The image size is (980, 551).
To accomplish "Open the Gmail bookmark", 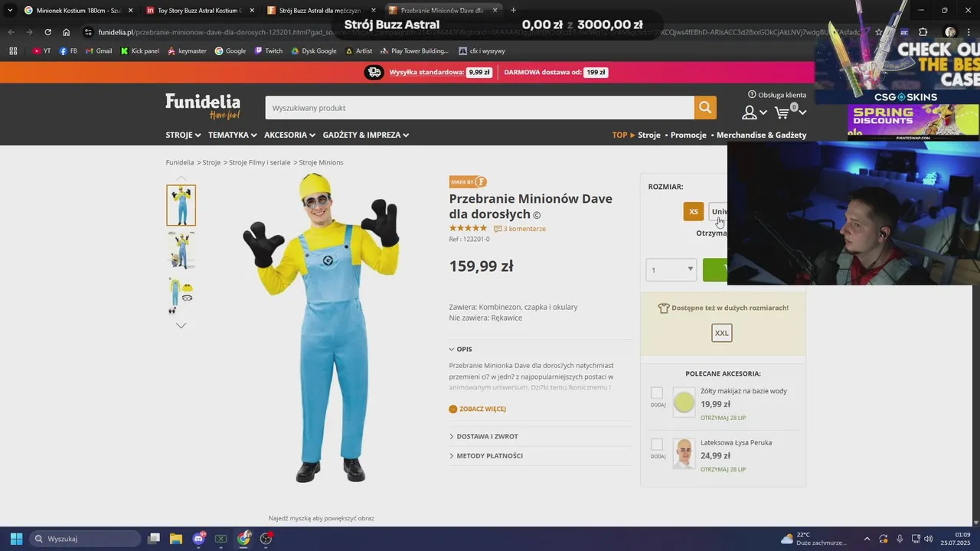I will click(98, 51).
